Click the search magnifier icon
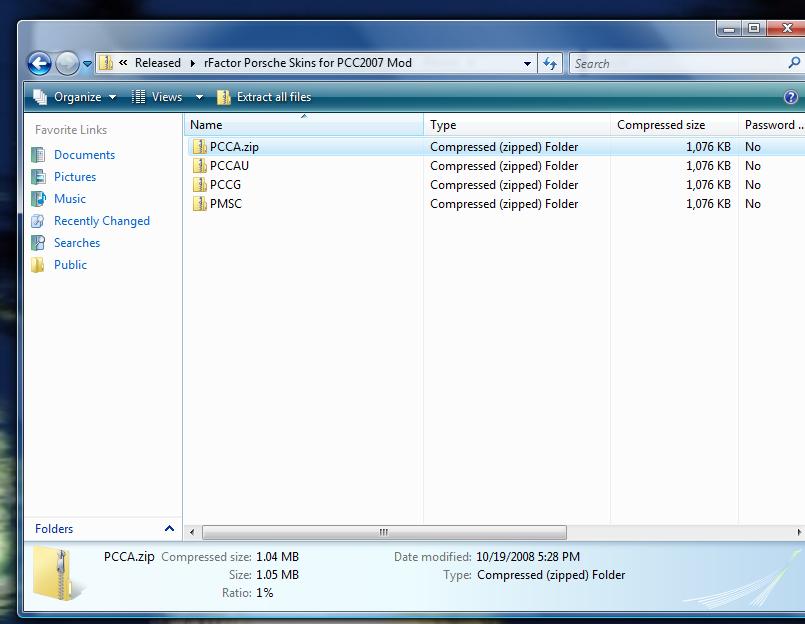 794,63
